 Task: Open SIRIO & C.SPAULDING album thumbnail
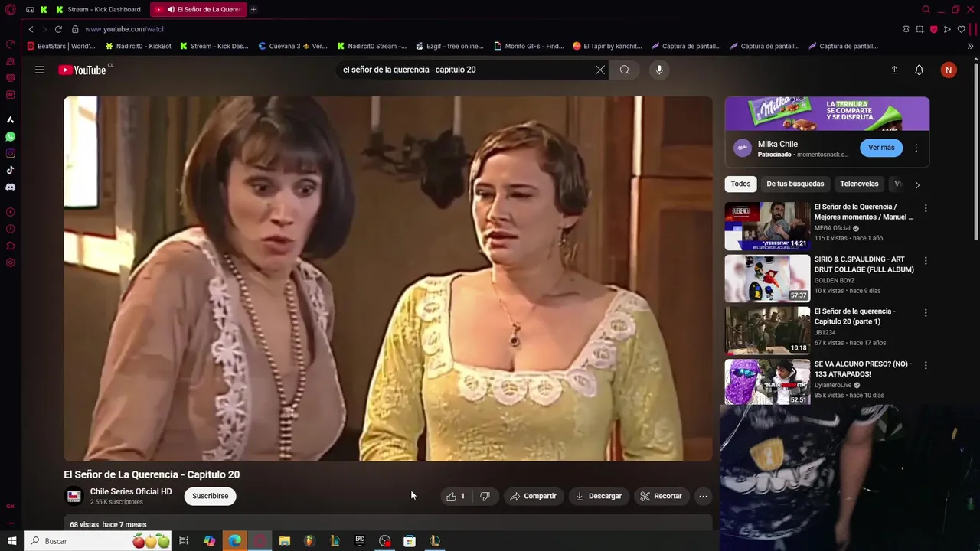coord(767,279)
